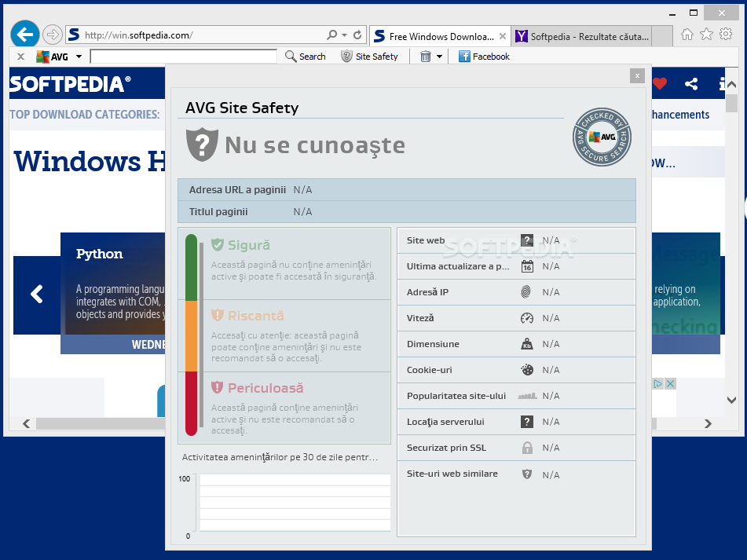The height and width of the screenshot is (560, 747).
Task: Click the AVG toolbar search input field
Action: tap(184, 57)
